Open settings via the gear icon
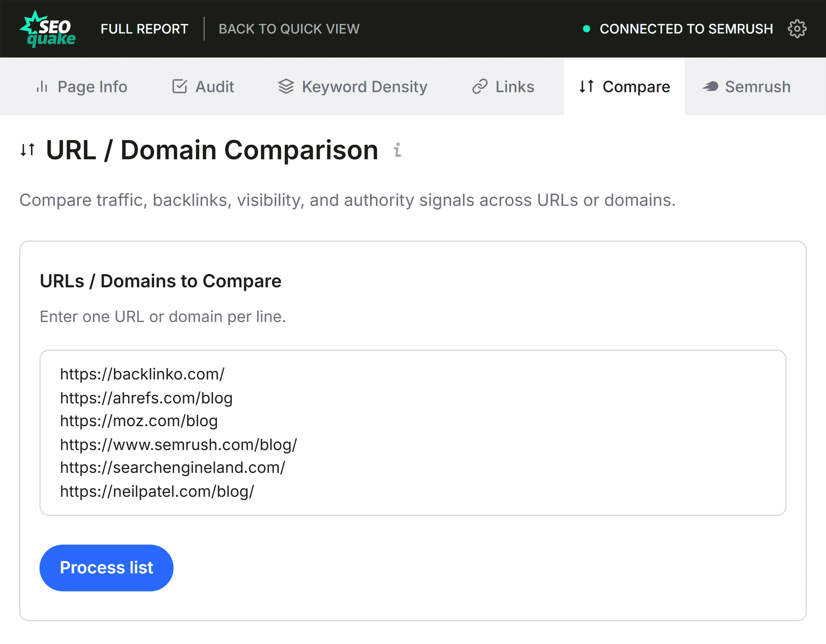Viewport: 826px width, 644px height. click(x=797, y=29)
